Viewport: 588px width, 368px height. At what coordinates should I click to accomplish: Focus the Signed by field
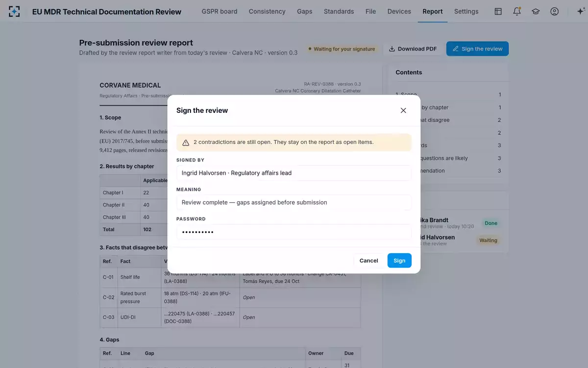(294, 173)
